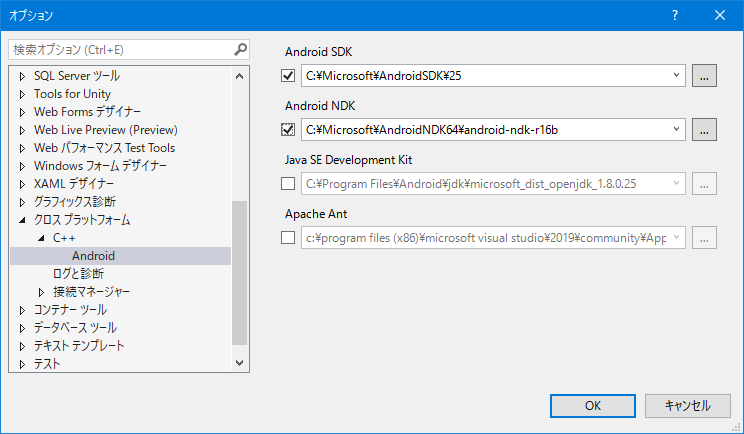Browse for Android NDK folder using ellipsis button
744x434 pixels.
(705, 129)
